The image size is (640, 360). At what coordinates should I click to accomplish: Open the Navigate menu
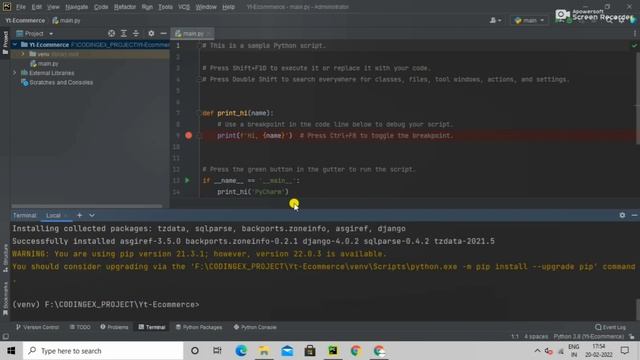pyautogui.click(x=77, y=7)
